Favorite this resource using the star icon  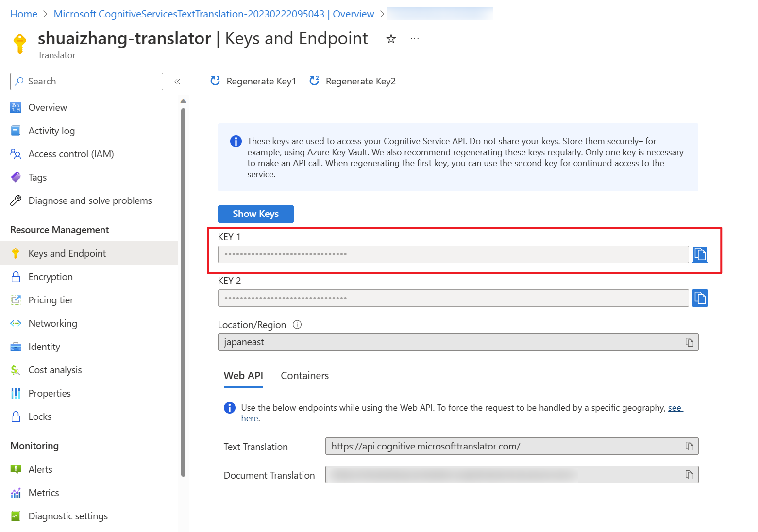[390, 38]
